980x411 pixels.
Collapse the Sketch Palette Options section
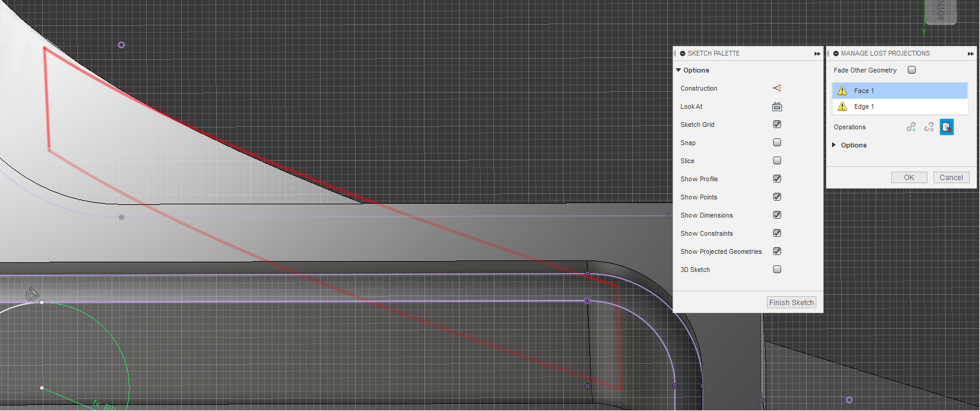point(679,70)
